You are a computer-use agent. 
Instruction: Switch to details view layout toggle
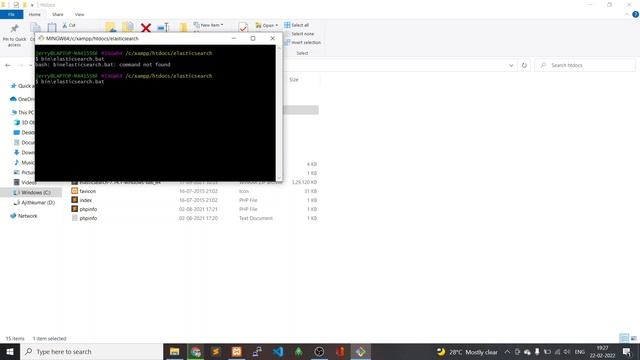coord(624,338)
